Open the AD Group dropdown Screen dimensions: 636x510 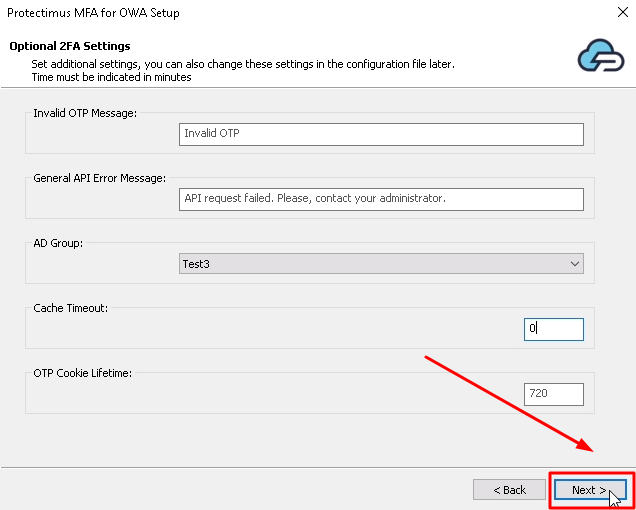coord(381,264)
